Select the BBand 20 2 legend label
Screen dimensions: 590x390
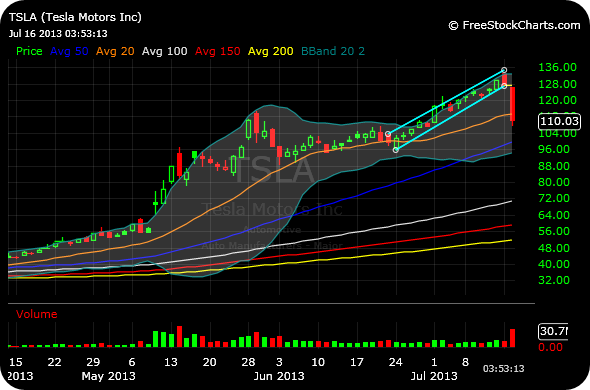click(333, 51)
